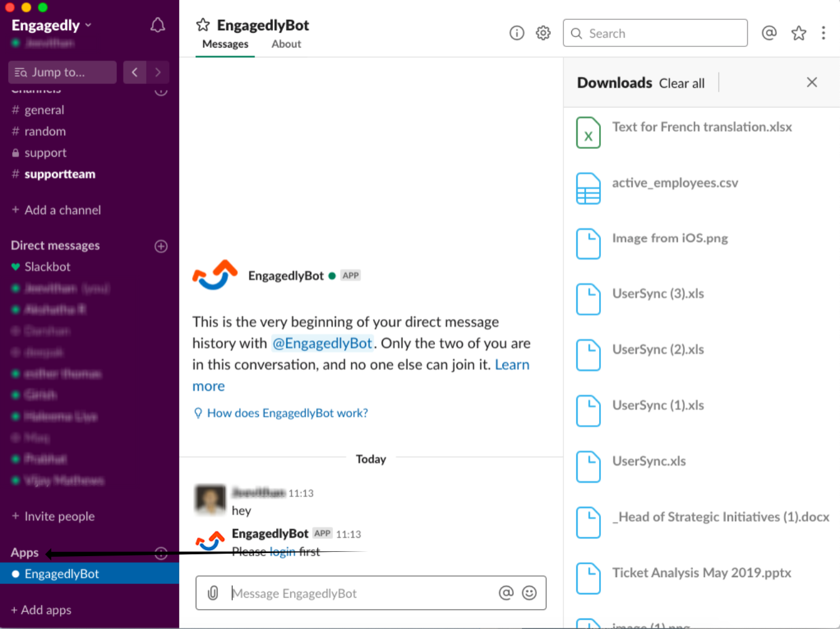Click Invite people

tap(53, 517)
